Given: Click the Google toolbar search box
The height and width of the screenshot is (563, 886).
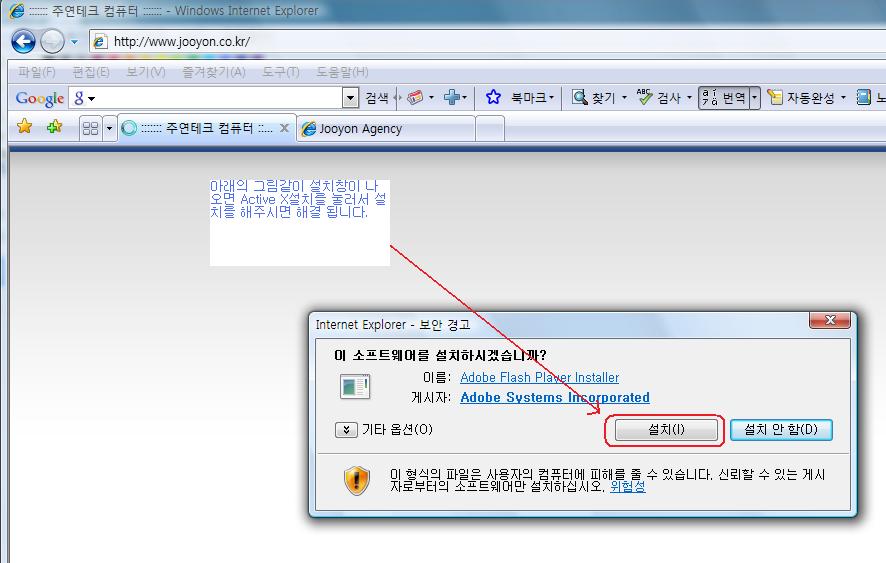Looking at the screenshot, I should [214, 98].
